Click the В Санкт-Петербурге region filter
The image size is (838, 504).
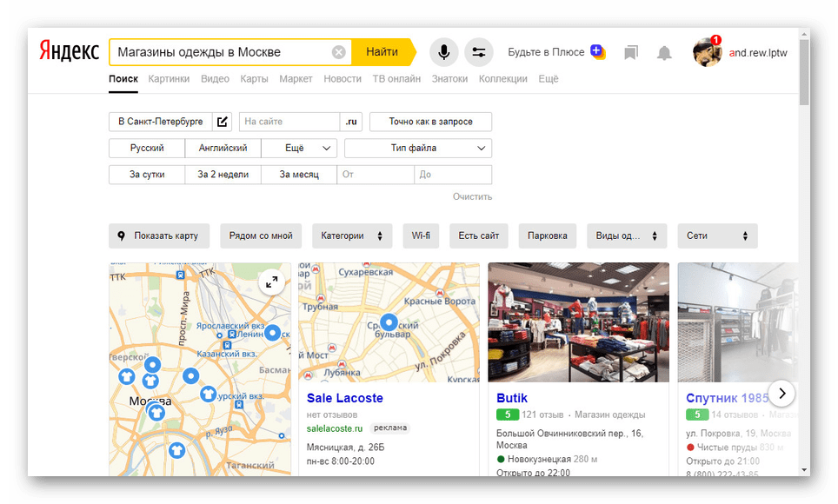tap(160, 122)
